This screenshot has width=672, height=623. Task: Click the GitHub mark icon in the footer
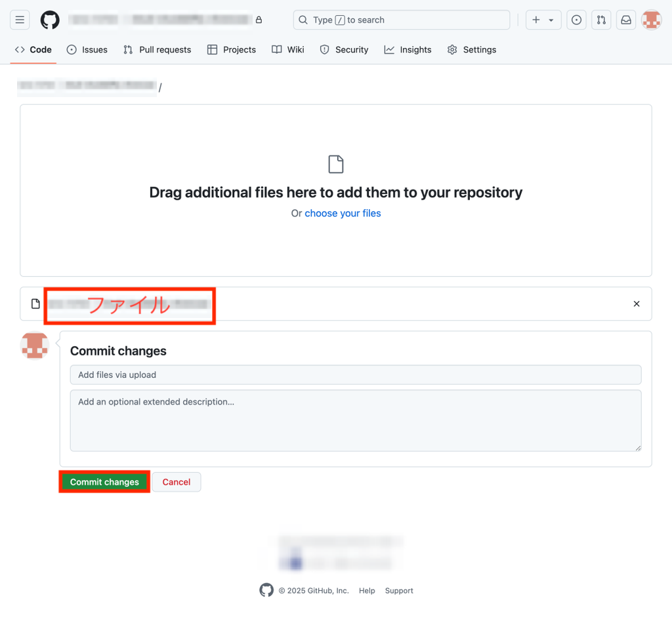pos(266,590)
